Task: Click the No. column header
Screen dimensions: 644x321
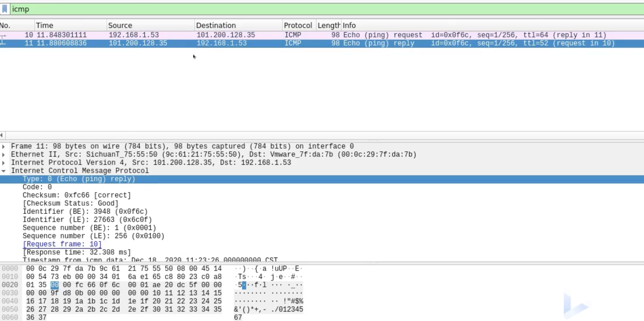Action: (17, 25)
